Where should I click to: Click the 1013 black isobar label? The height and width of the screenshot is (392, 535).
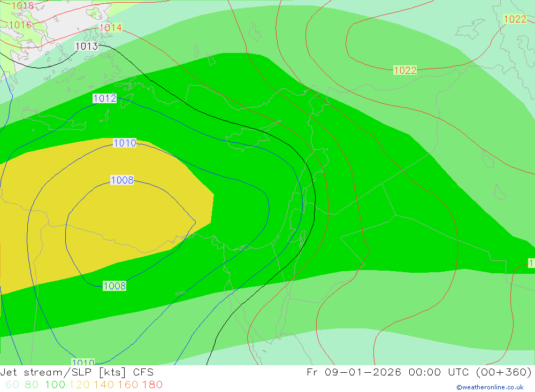pos(86,47)
